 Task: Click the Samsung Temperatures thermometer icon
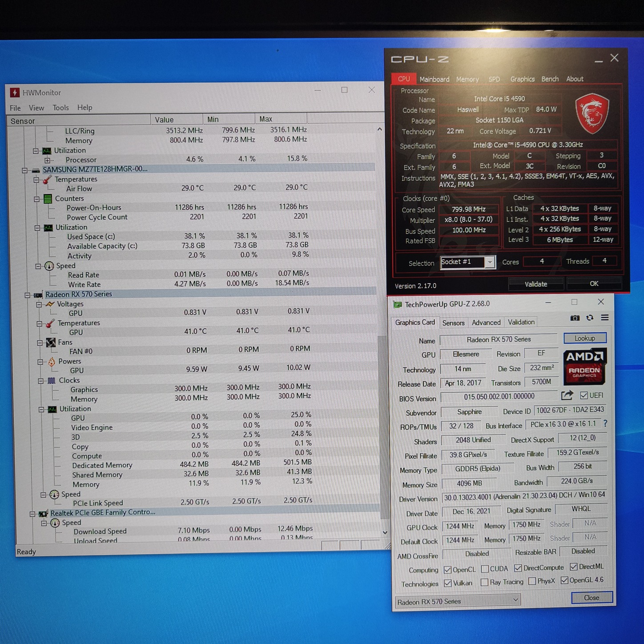(47, 179)
